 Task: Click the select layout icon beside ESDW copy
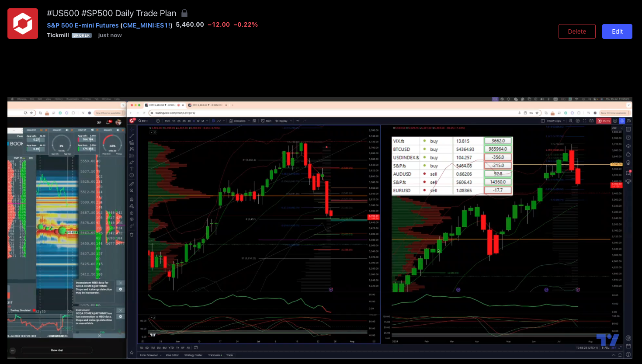(x=543, y=121)
